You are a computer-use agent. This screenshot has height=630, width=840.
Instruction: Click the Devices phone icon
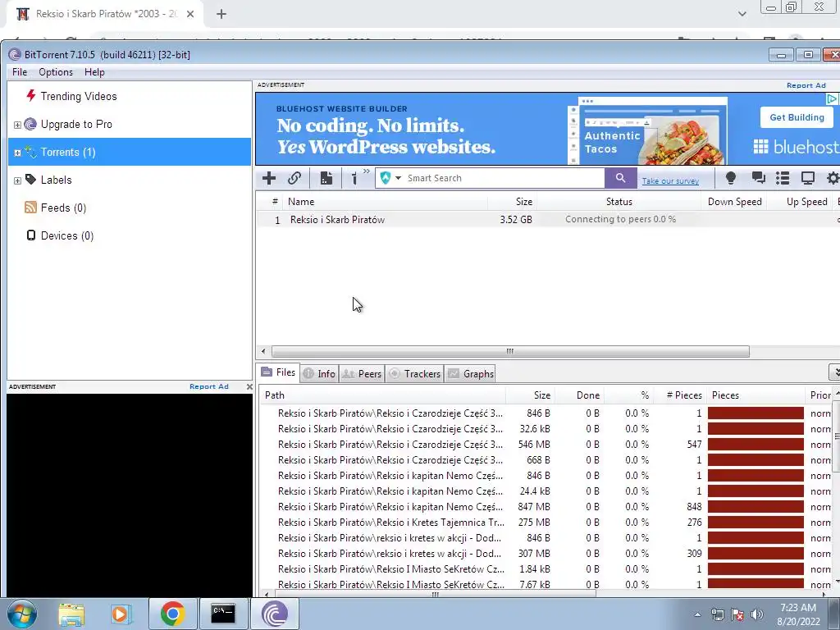pyautogui.click(x=31, y=235)
